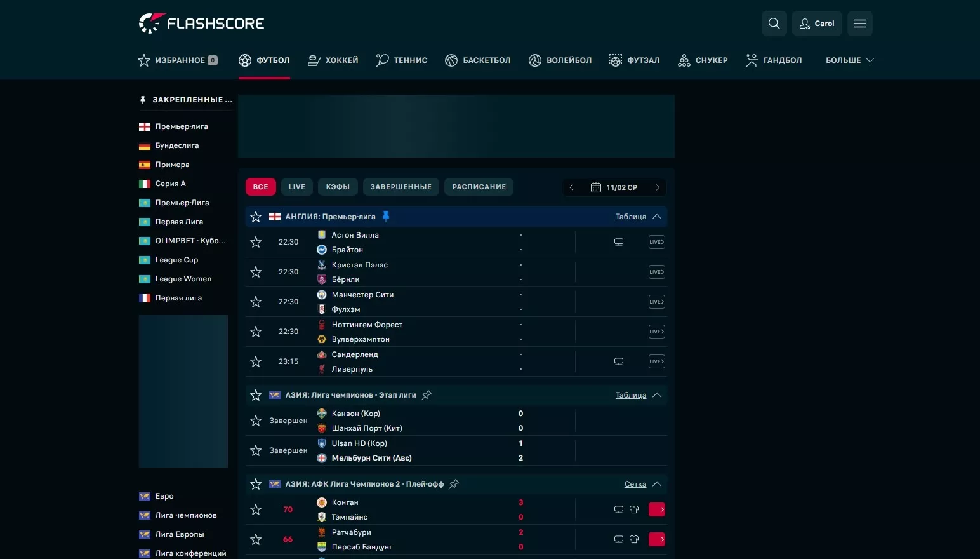Click the red LIVE arrow for Ратчабури match
This screenshot has width=980, height=559.
coord(658,539)
